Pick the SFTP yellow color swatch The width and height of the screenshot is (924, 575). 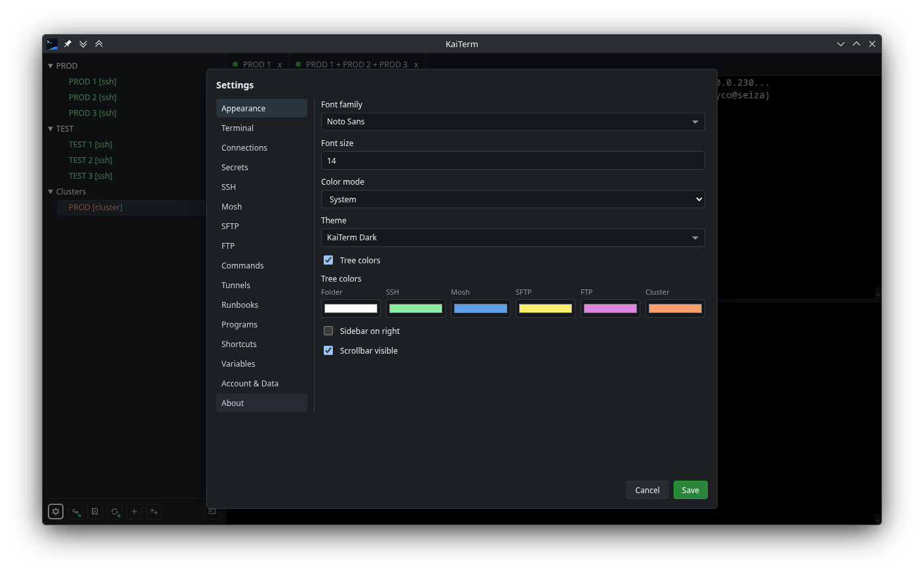545,308
